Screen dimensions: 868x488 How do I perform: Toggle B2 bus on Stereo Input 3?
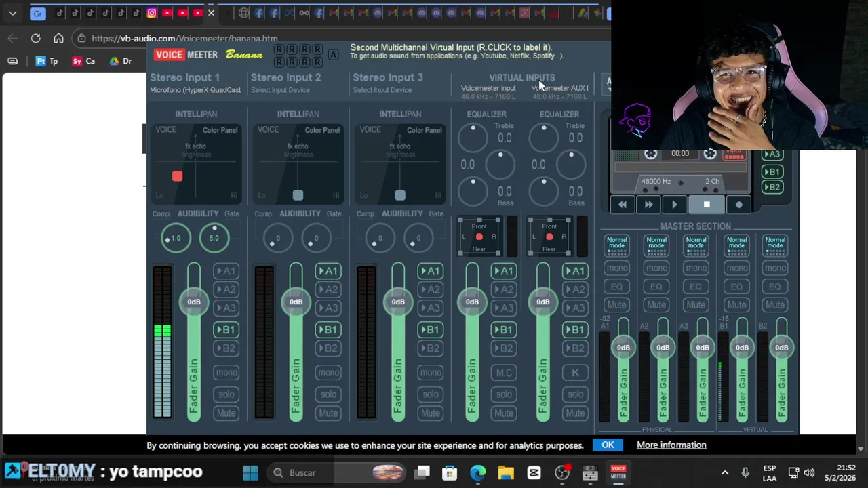tap(430, 348)
